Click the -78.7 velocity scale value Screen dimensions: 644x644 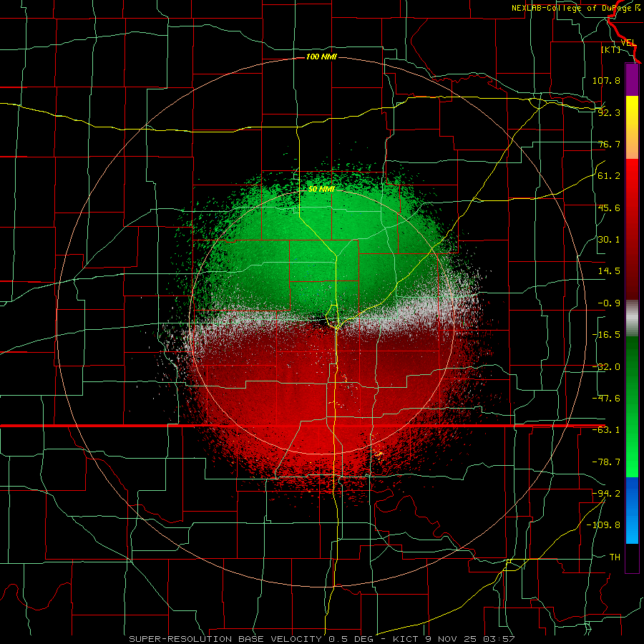tap(606, 462)
